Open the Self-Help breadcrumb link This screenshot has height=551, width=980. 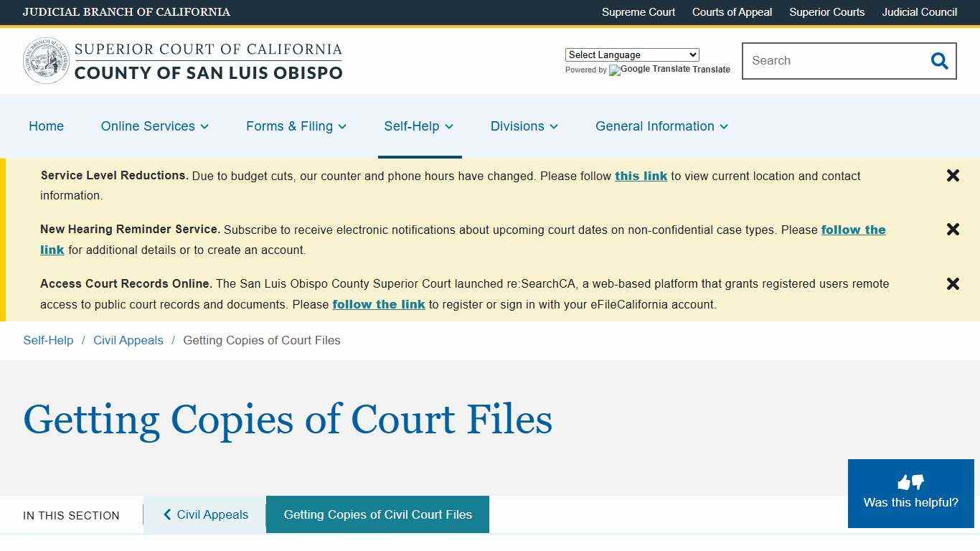(x=48, y=340)
